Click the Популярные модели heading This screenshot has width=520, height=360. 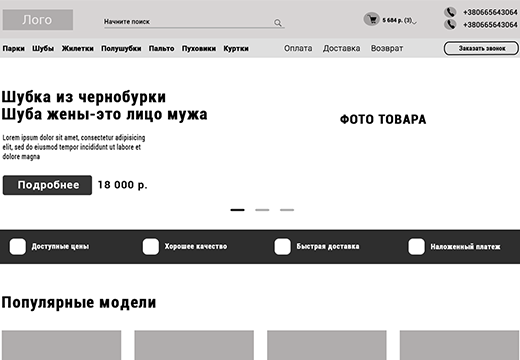click(x=79, y=303)
